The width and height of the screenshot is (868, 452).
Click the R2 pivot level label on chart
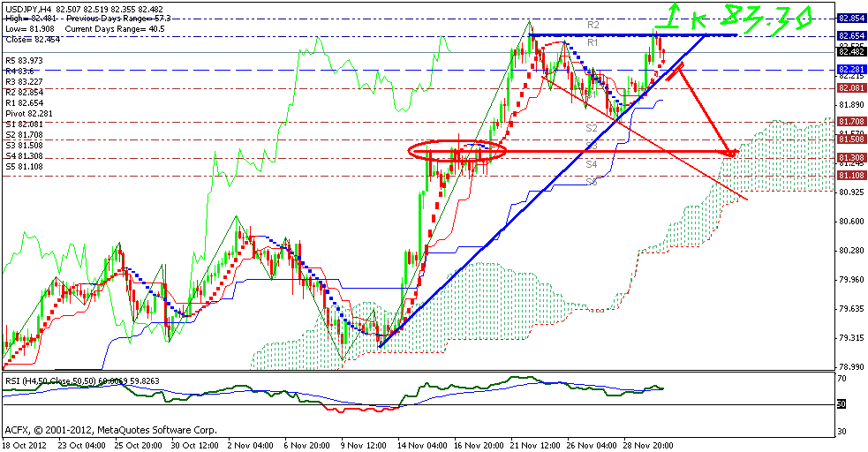click(x=593, y=25)
